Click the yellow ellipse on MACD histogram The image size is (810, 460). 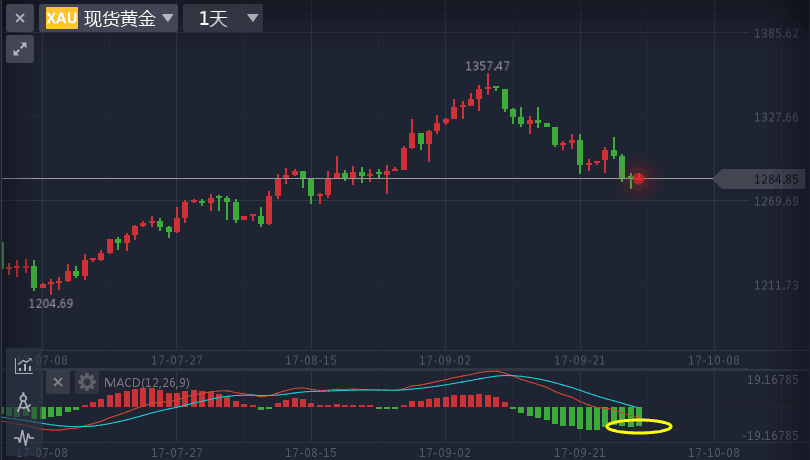tap(639, 426)
